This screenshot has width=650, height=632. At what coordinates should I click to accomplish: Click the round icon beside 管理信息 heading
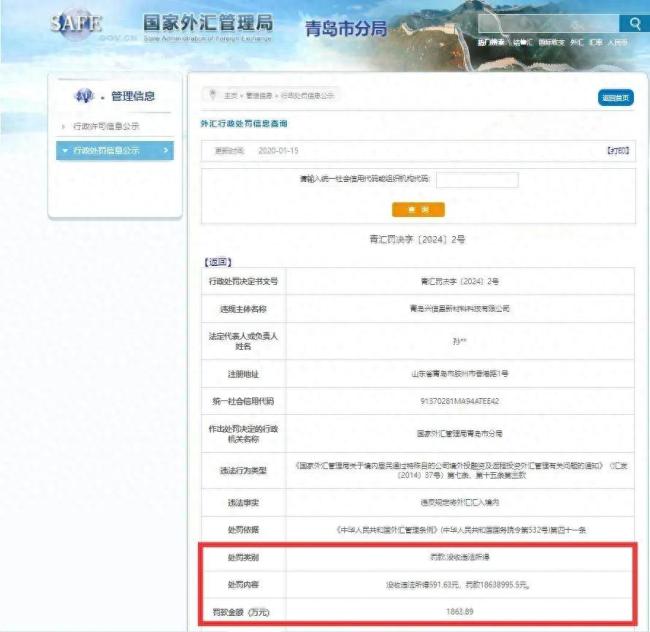[85, 96]
